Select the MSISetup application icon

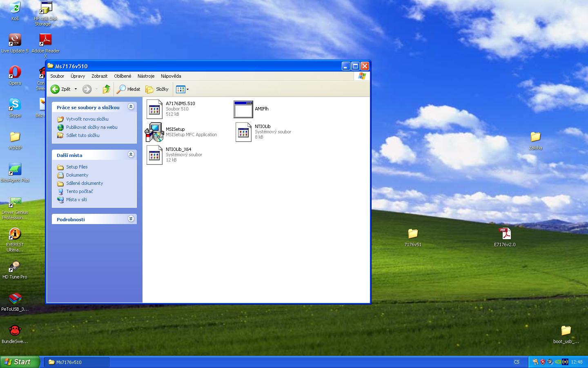[154, 132]
